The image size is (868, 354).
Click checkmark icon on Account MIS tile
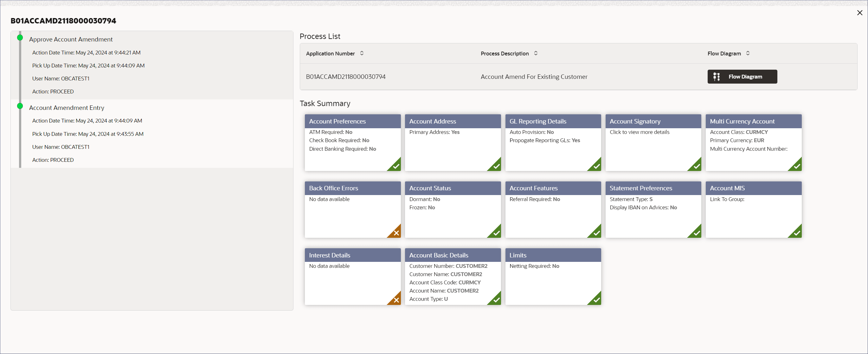pos(797,233)
